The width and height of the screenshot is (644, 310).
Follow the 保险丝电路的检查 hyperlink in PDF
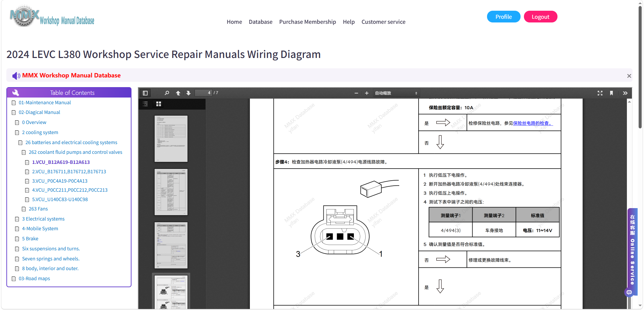click(x=533, y=123)
